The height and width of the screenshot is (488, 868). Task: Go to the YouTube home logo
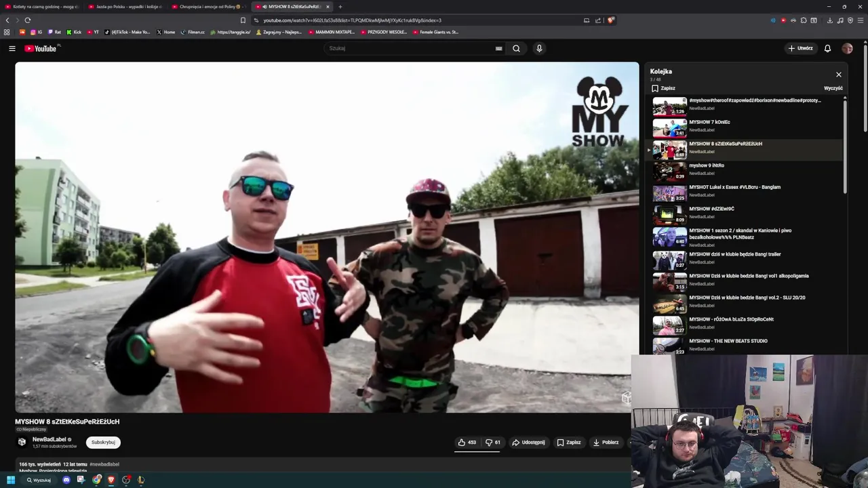click(42, 48)
